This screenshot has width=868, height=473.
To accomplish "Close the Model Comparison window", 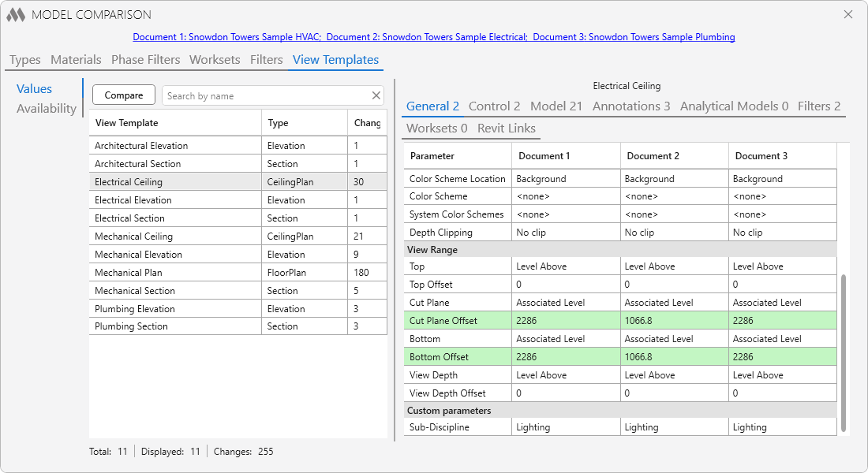I will [x=848, y=14].
